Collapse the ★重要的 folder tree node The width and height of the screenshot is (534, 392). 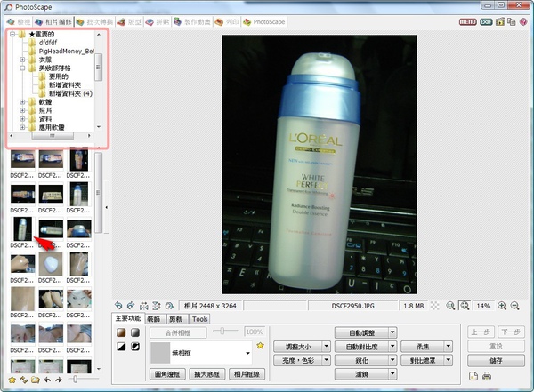[x=12, y=34]
